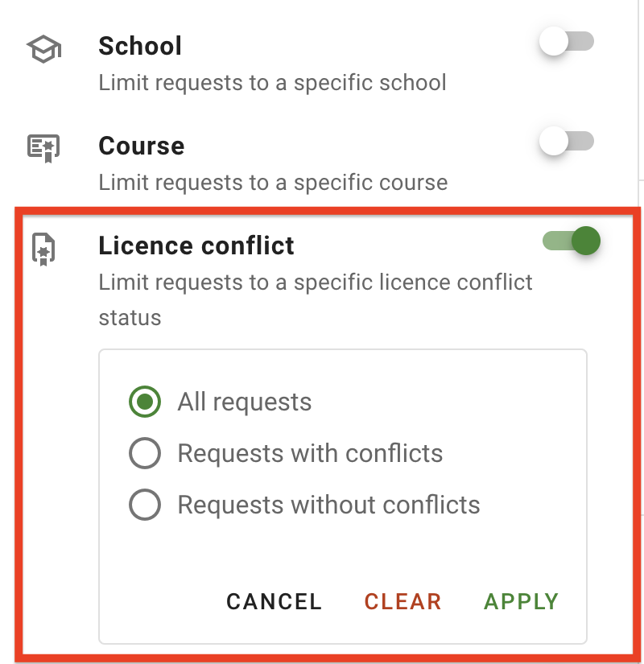Click text Limit requests to a specific school
The image size is (644, 664).
pos(272,82)
